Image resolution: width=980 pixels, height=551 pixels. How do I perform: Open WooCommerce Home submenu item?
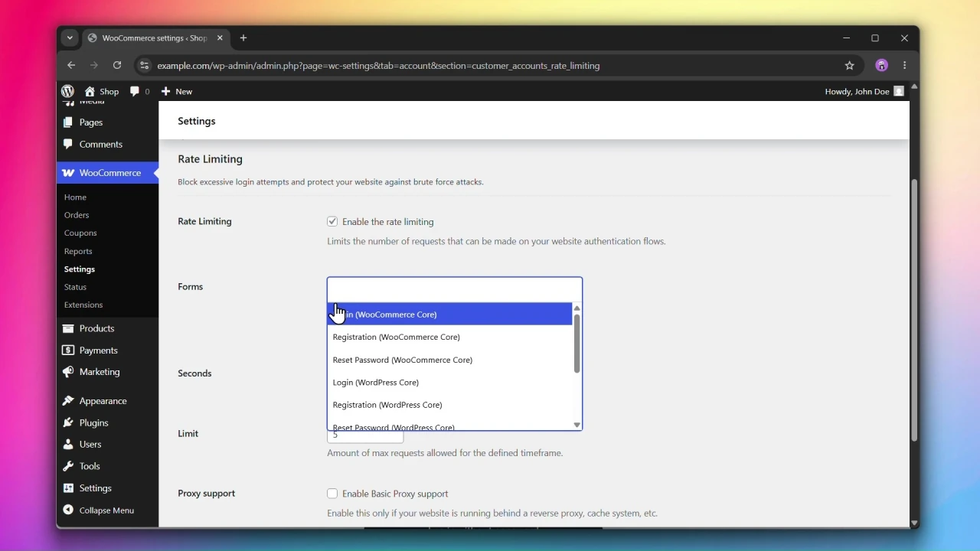(x=75, y=197)
